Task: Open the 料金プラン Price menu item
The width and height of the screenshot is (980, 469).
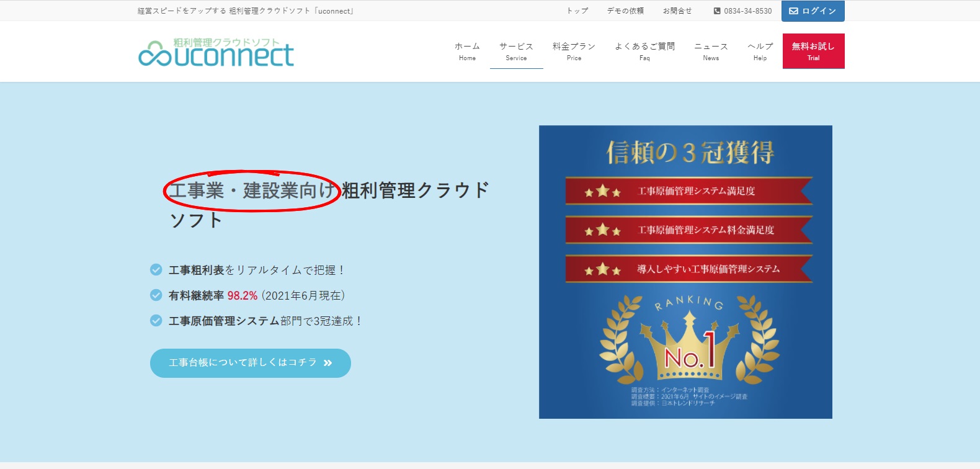Action: pyautogui.click(x=574, y=51)
